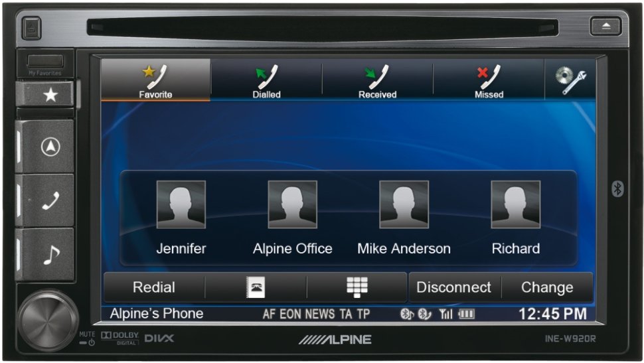Click the "NEWS" radio indicator
This screenshot has height=363, width=644.
320,314
